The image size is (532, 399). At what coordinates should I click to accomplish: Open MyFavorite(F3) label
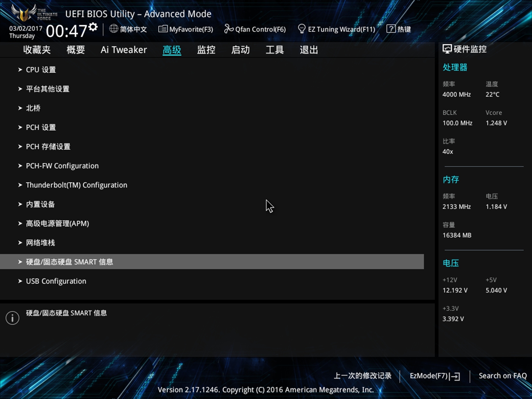[x=191, y=29]
